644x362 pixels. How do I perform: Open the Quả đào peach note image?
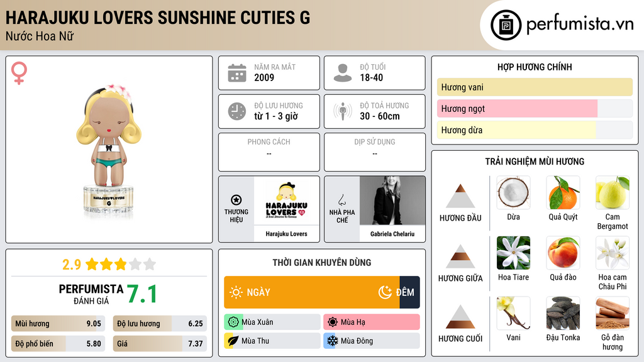pyautogui.click(x=563, y=253)
